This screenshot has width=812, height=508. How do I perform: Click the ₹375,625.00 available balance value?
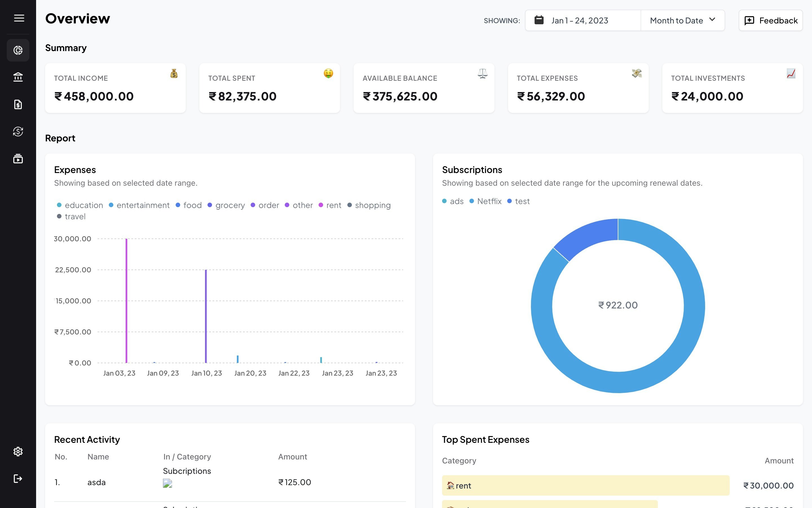coord(400,97)
